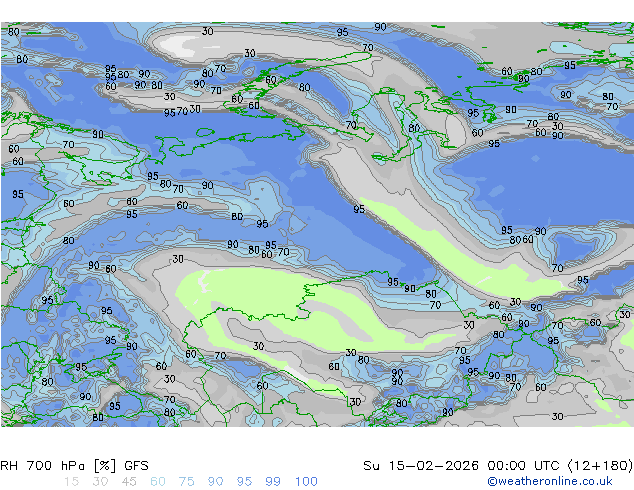Click the relative humidity contour map image
The width and height of the screenshot is (634, 490).
pyautogui.click(x=317, y=224)
